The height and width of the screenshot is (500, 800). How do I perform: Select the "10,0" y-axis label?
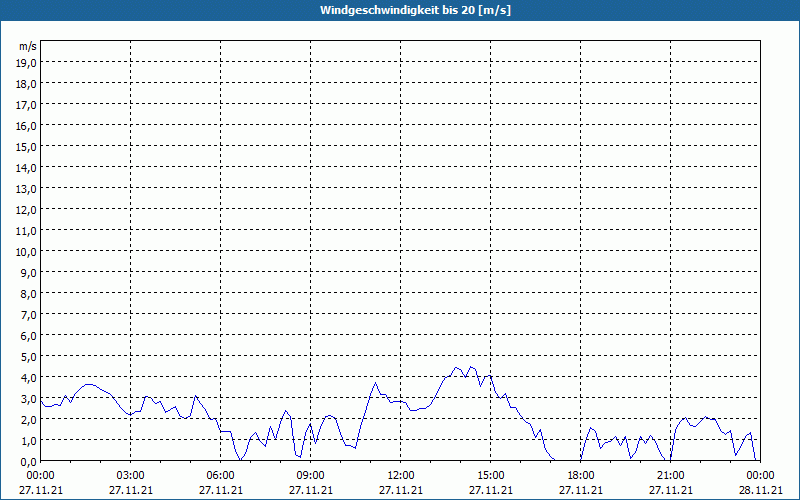(x=27, y=252)
